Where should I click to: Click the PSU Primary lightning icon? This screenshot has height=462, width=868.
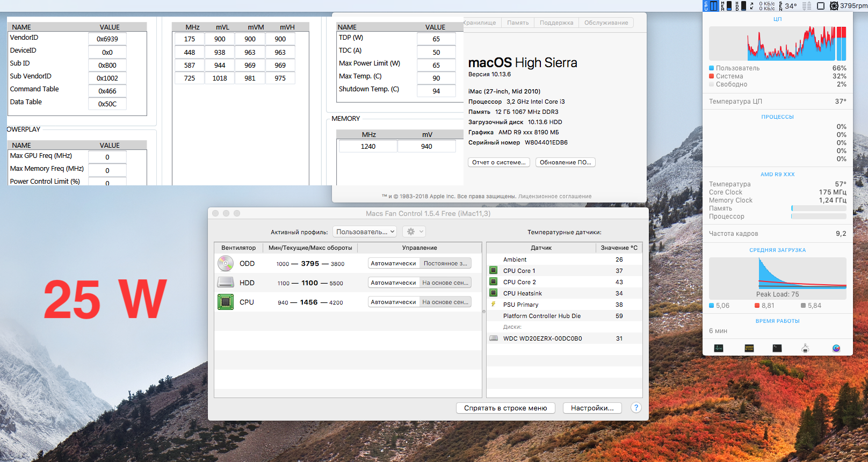tap(493, 304)
